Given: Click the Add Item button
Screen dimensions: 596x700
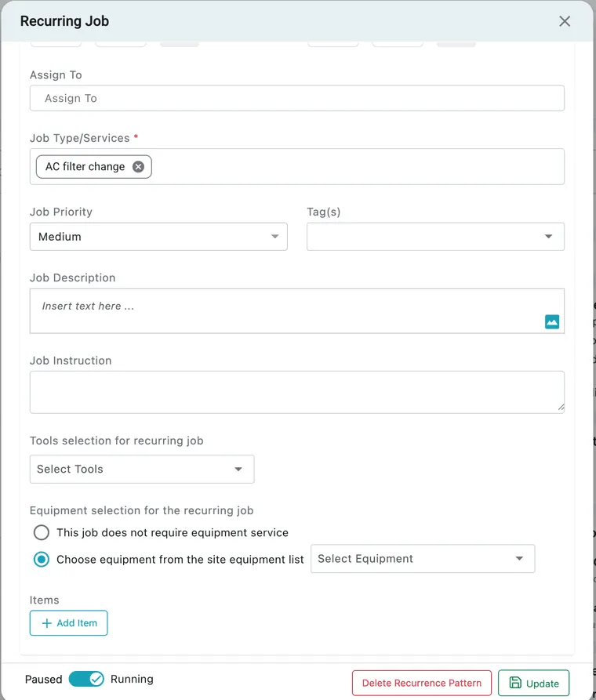Looking at the screenshot, I should 69,622.
